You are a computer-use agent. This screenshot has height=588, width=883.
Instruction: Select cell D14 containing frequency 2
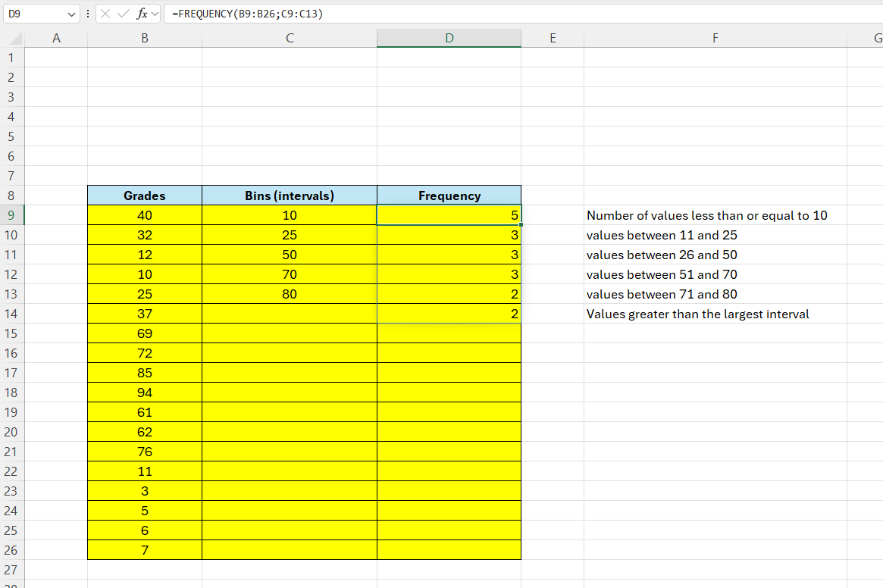tap(449, 314)
